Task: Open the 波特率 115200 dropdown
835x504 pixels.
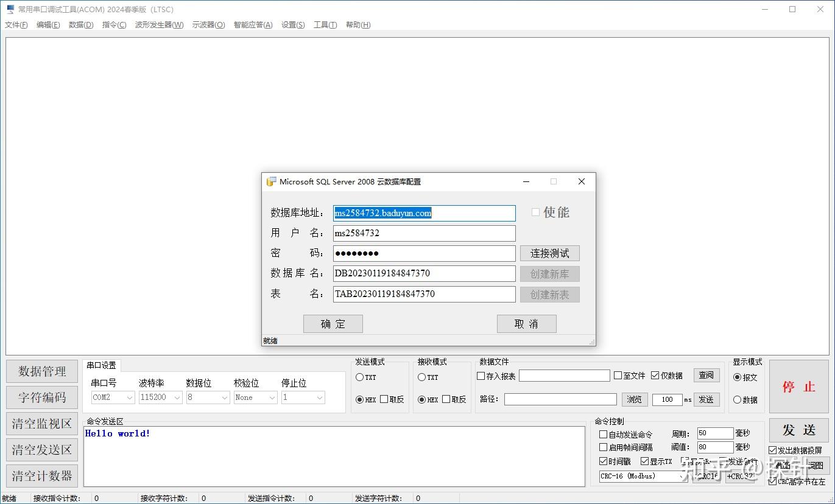Action: click(x=160, y=397)
